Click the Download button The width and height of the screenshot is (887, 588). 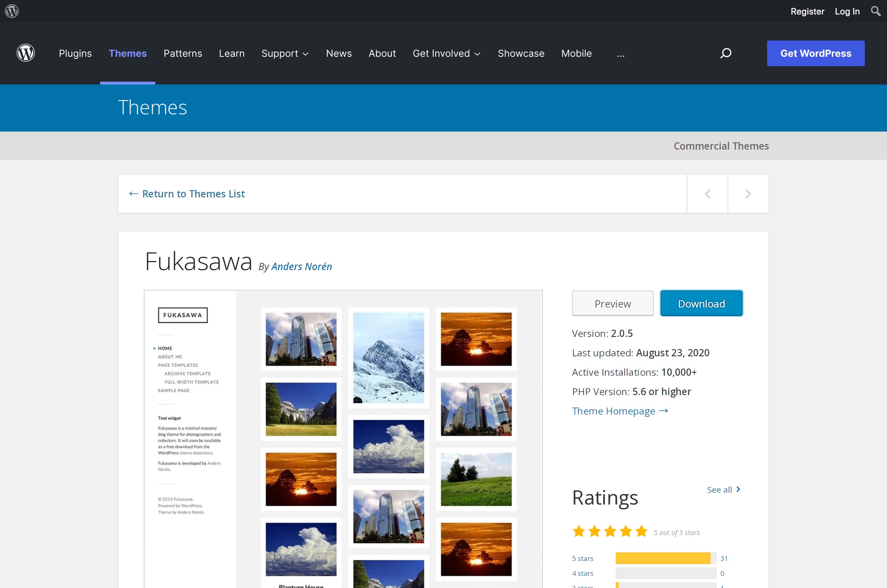(701, 303)
